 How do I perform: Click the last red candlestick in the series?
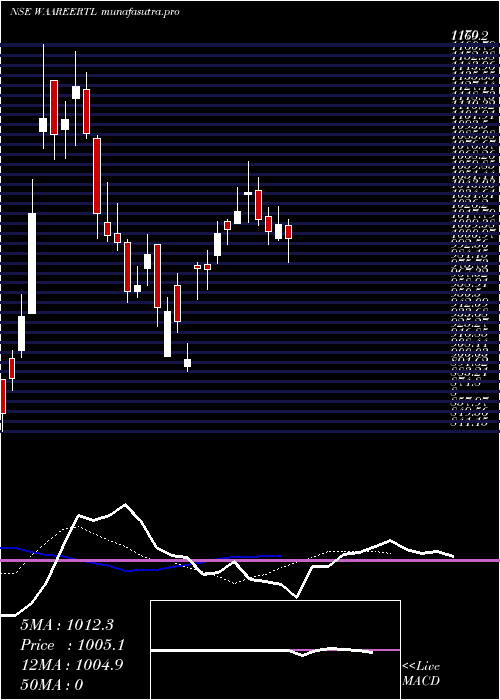(288, 232)
